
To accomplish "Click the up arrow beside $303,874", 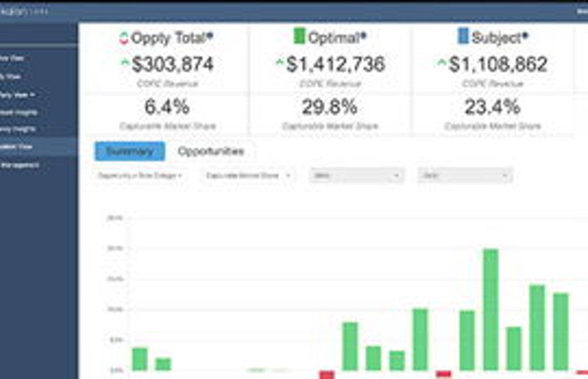I will [x=125, y=62].
